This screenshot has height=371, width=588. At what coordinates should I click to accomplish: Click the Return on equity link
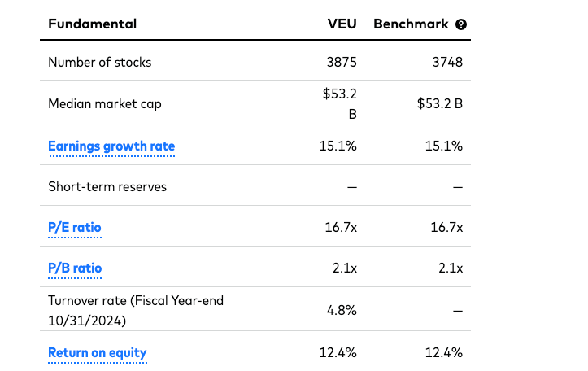click(98, 352)
